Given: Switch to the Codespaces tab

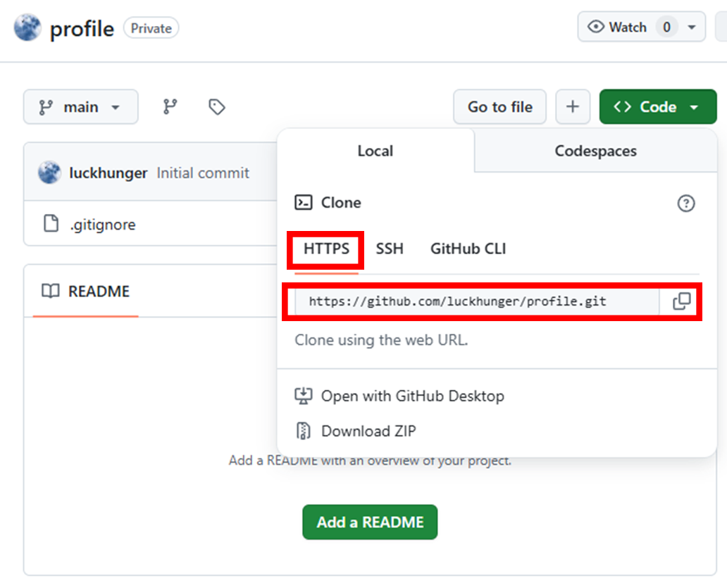Looking at the screenshot, I should 595,151.
